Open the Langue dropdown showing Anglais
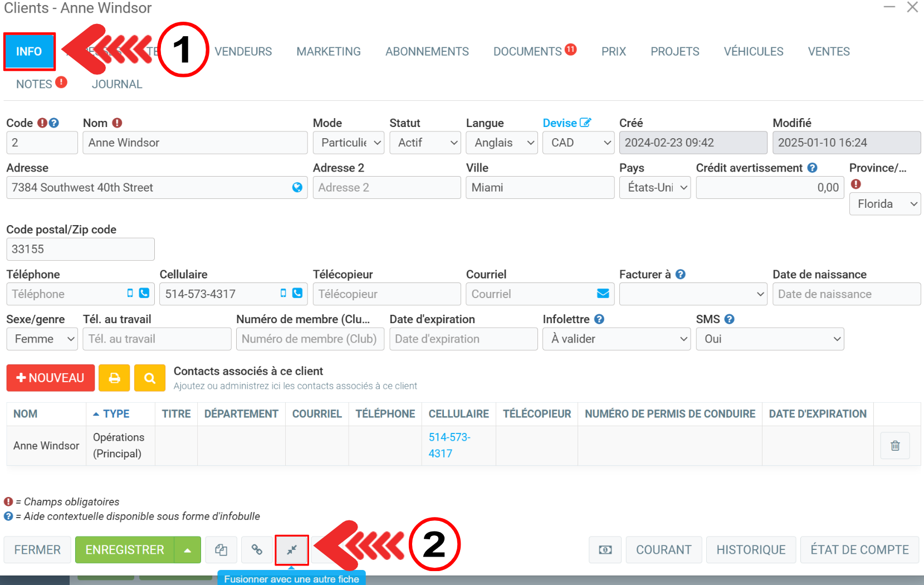 point(501,143)
